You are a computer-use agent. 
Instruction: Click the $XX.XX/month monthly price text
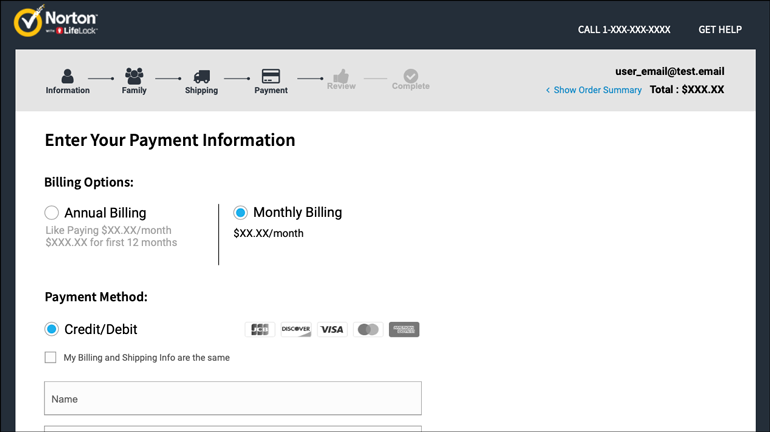[268, 233]
